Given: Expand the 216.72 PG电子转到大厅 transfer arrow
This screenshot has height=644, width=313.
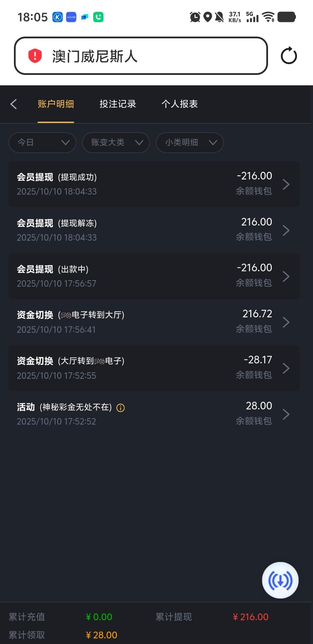Looking at the screenshot, I should click(286, 322).
